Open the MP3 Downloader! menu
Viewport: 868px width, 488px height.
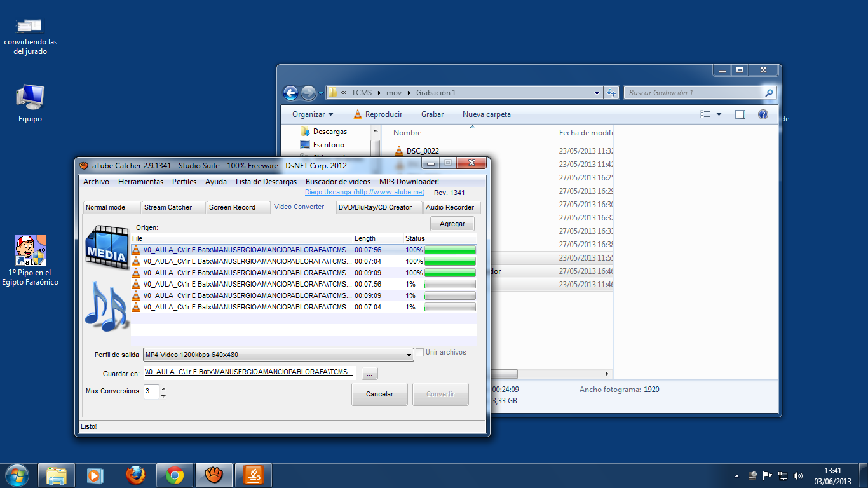409,182
